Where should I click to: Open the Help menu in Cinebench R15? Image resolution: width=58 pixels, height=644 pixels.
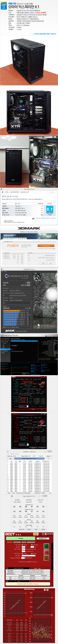click(x=5, y=271)
